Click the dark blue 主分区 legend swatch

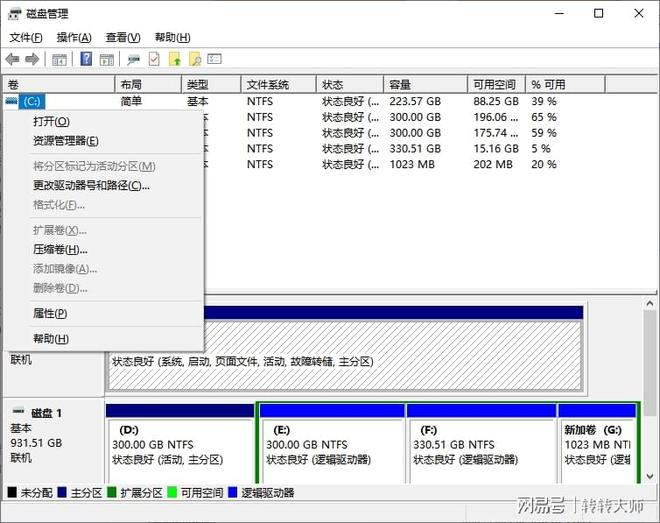pyautogui.click(x=62, y=492)
